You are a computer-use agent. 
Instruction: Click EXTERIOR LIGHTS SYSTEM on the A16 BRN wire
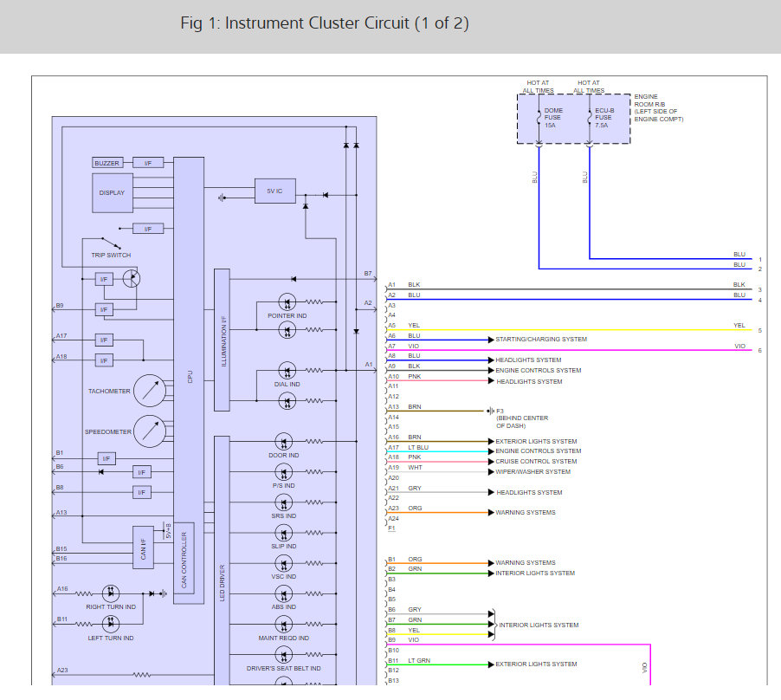(536, 442)
